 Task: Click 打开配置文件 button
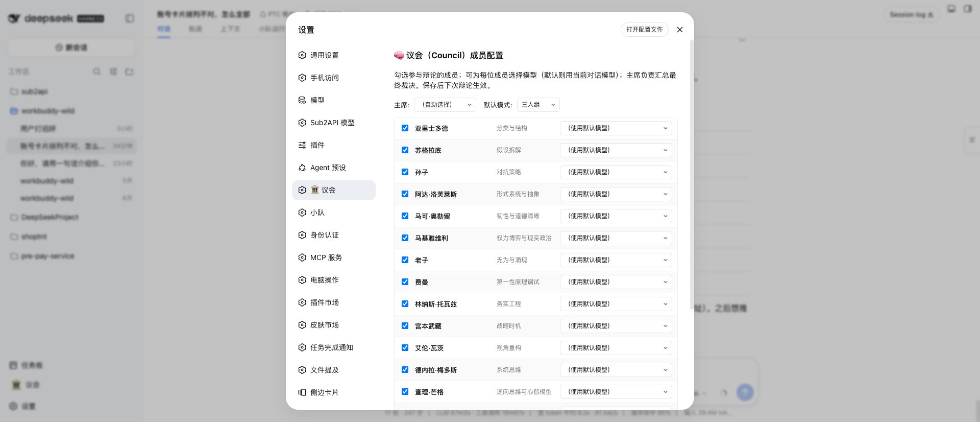click(645, 30)
